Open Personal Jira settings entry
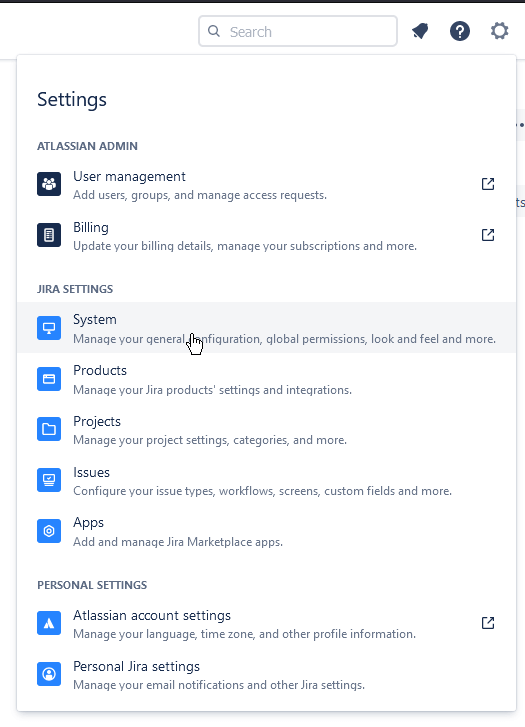525x727 pixels. pos(267,674)
